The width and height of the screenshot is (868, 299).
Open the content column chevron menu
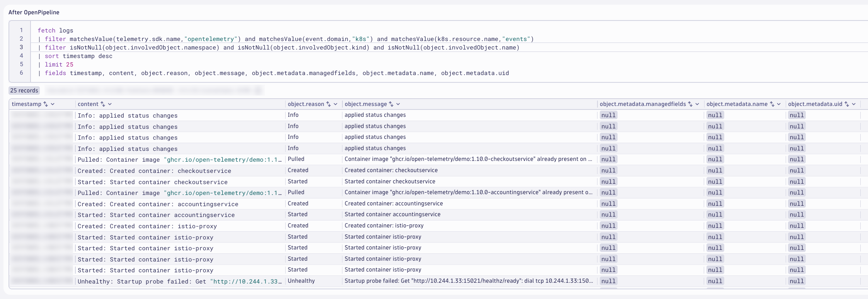tap(110, 104)
